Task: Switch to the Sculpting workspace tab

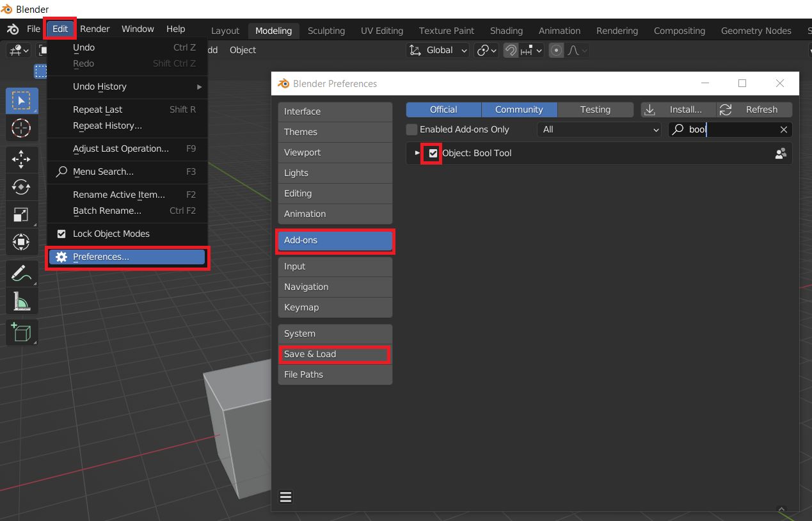Action: (x=326, y=30)
